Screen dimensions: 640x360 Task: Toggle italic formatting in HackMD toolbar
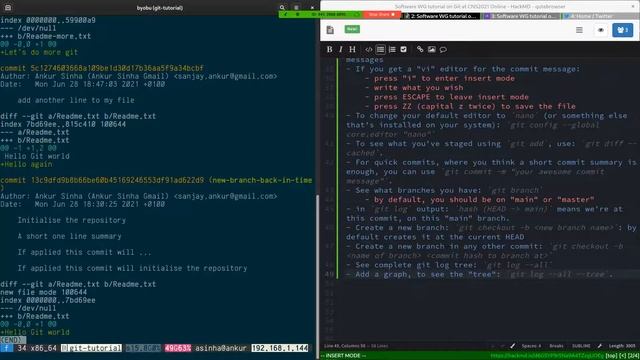[341, 49]
